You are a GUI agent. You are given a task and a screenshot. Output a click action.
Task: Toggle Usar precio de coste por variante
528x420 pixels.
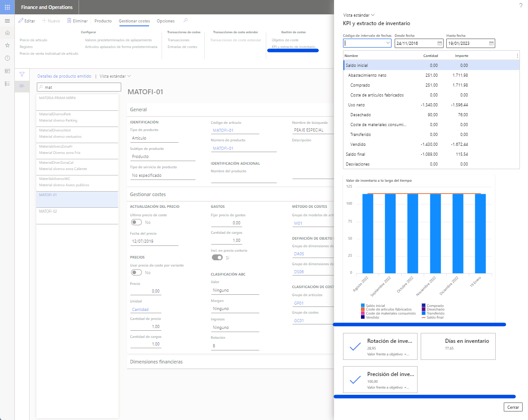click(x=136, y=272)
